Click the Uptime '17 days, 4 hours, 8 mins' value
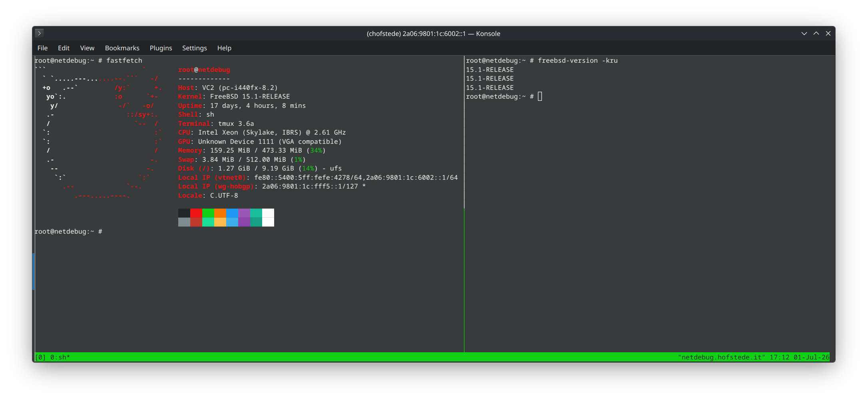The image size is (868, 401). [x=258, y=105]
